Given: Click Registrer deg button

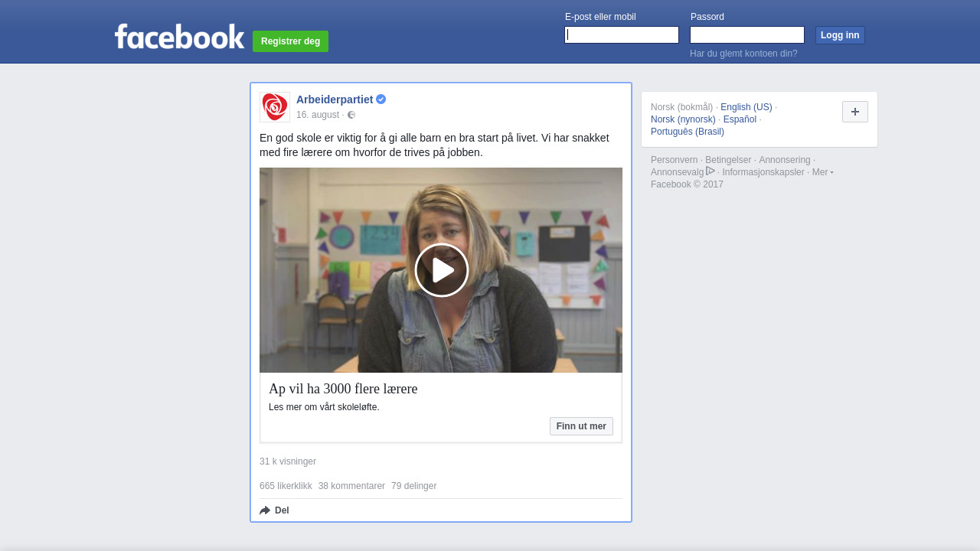Looking at the screenshot, I should [290, 41].
